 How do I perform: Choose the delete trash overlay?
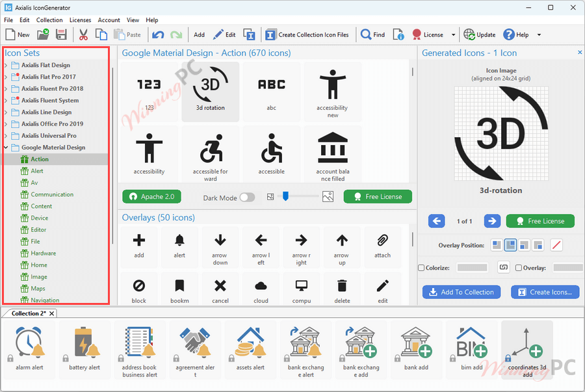point(342,289)
